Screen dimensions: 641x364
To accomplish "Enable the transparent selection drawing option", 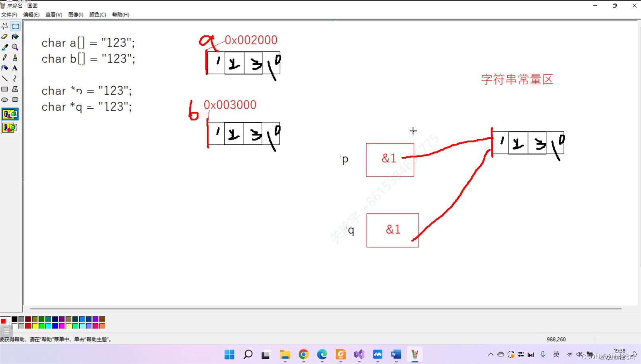I will point(10,128).
